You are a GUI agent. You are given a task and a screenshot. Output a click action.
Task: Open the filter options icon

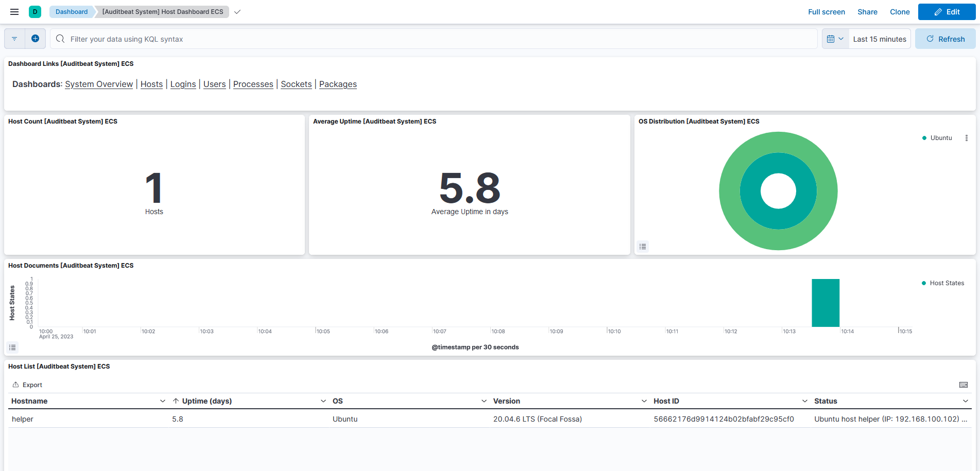pyautogui.click(x=14, y=39)
